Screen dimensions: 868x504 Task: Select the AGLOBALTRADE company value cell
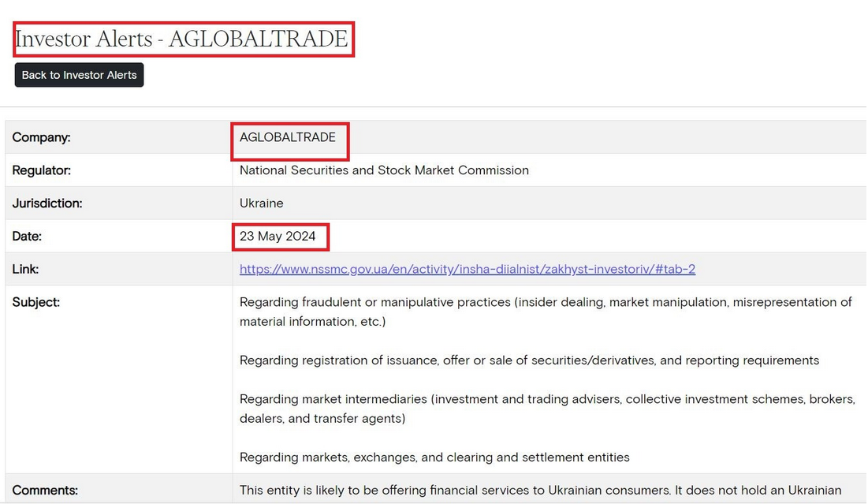point(288,137)
